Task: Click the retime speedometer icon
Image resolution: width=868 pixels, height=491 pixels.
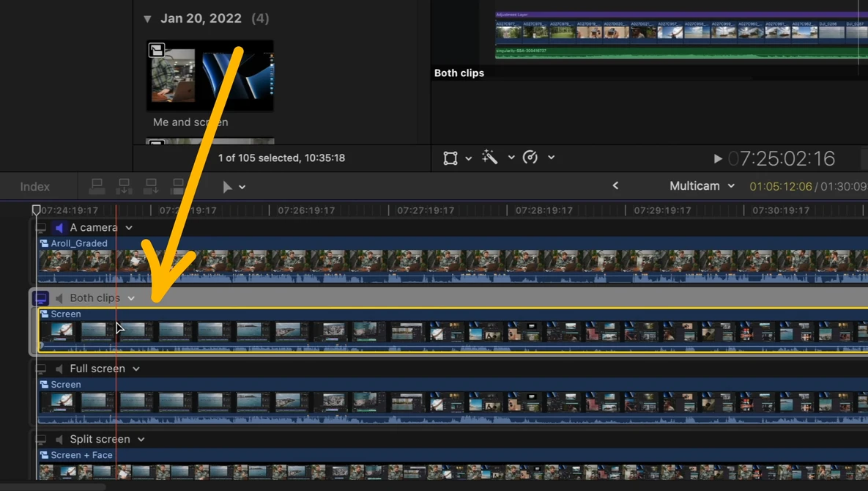Action: (530, 158)
